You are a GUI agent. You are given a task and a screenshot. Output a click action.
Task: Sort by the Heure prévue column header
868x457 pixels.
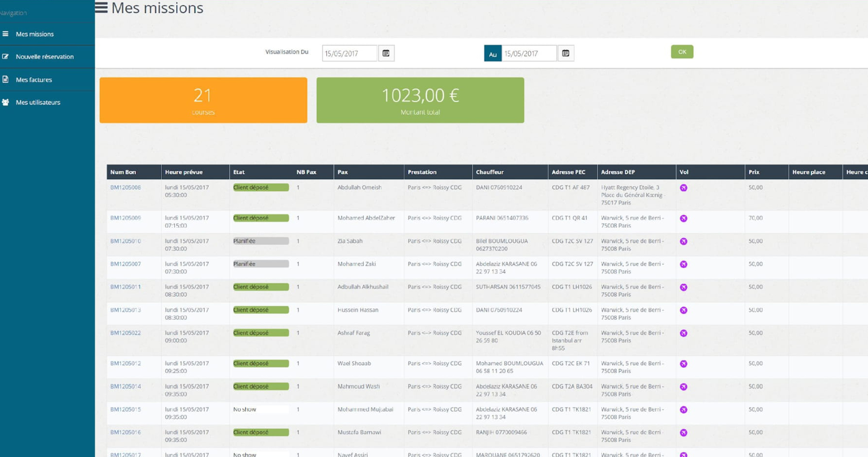tap(184, 172)
